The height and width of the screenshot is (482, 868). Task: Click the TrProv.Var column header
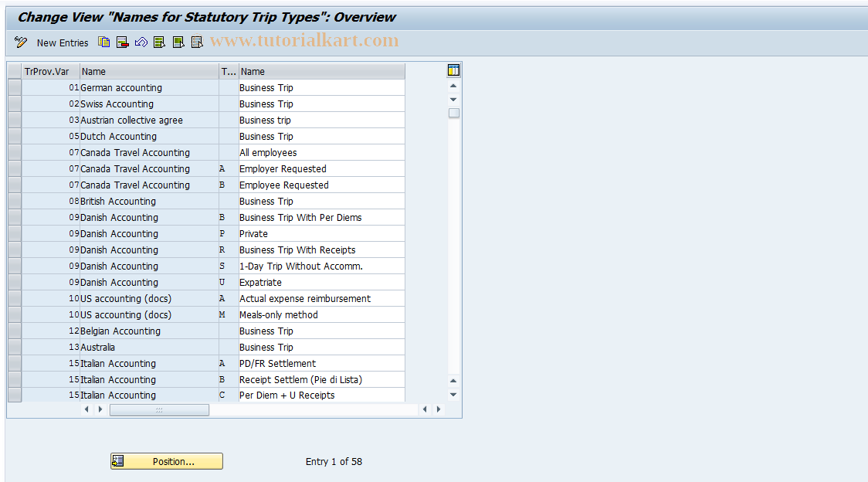51,72
